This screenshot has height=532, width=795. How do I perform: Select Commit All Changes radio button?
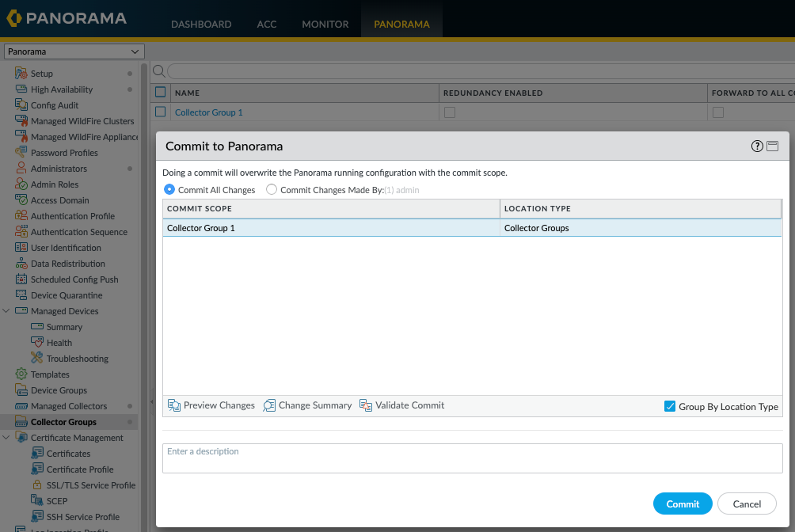(169, 190)
